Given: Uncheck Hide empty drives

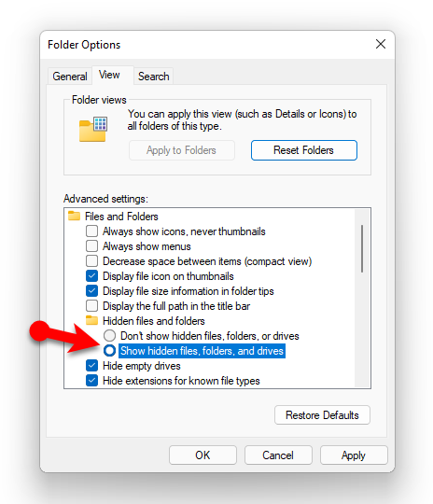Looking at the screenshot, I should coord(92,366).
